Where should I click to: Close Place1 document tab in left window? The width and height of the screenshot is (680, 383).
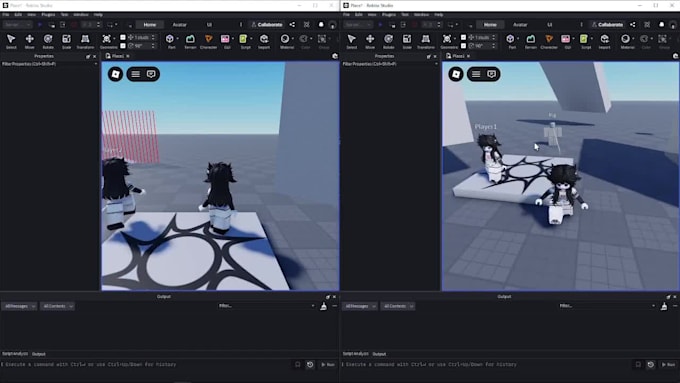click(128, 56)
